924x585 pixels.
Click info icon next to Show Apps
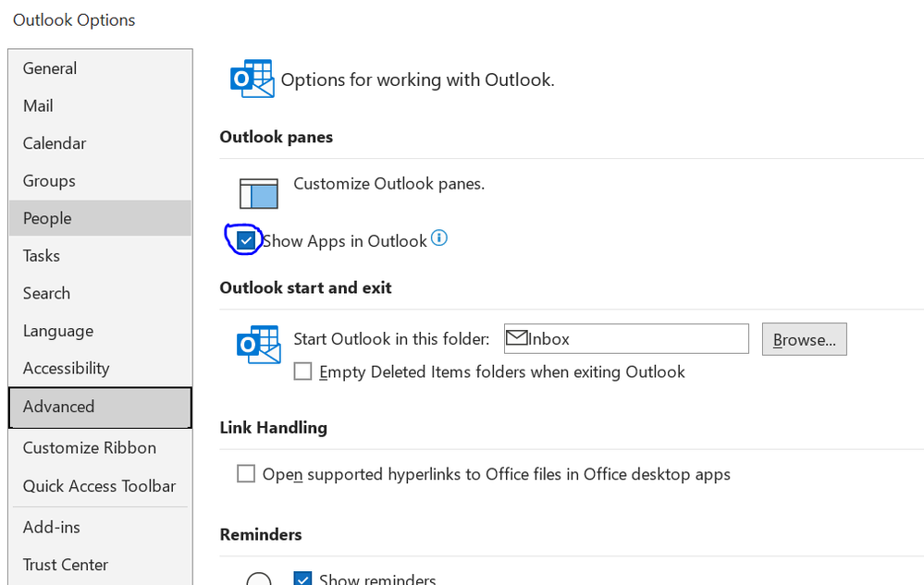pyautogui.click(x=439, y=238)
